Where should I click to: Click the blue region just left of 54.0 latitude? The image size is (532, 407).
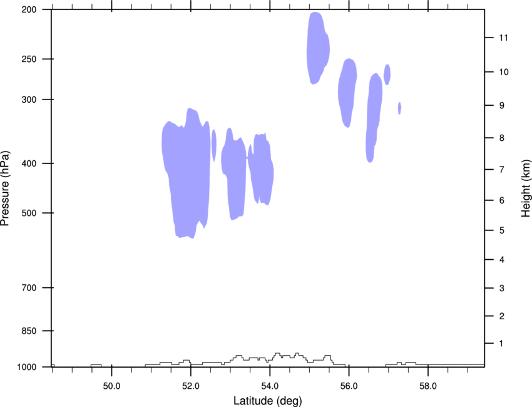(x=261, y=168)
